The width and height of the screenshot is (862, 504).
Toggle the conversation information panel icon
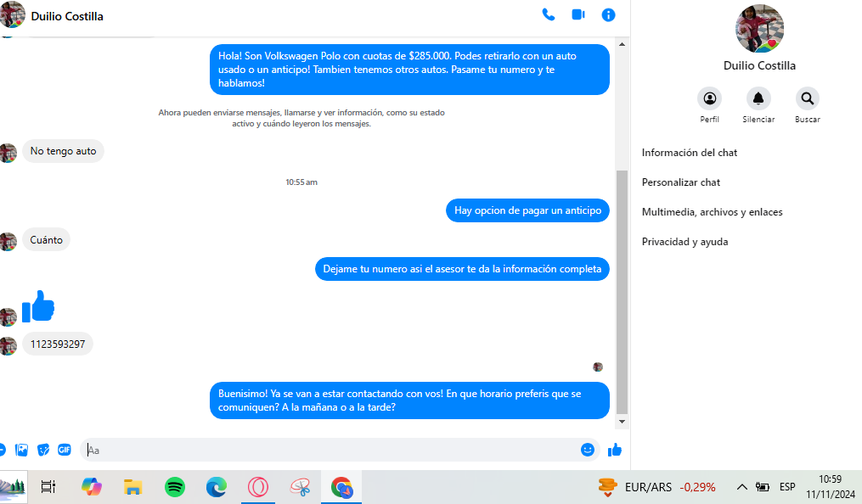pyautogui.click(x=608, y=14)
